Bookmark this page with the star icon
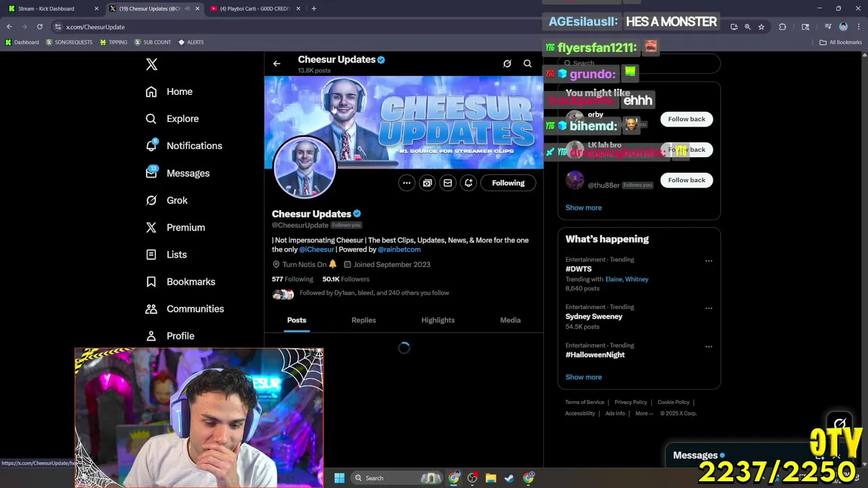 pos(762,27)
